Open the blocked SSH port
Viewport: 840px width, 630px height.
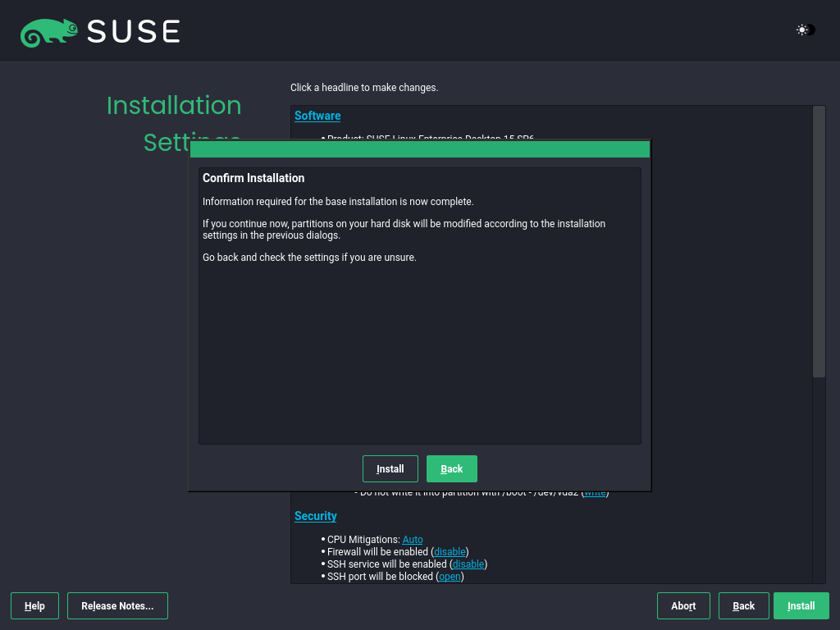coord(449,576)
